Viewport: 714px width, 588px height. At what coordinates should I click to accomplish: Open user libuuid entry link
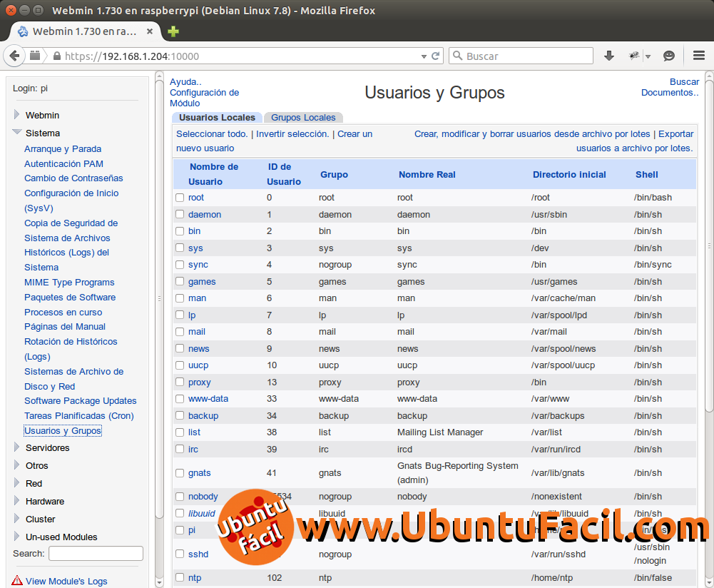pyautogui.click(x=202, y=513)
